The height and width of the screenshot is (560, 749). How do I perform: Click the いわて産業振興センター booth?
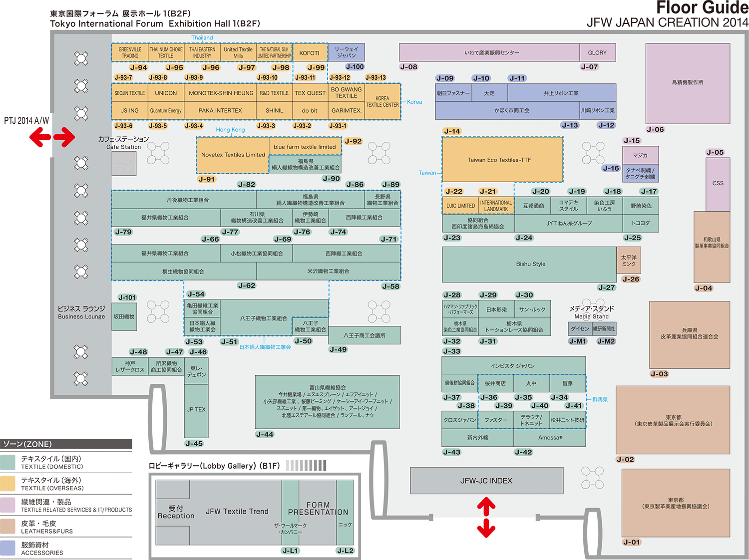click(x=490, y=53)
